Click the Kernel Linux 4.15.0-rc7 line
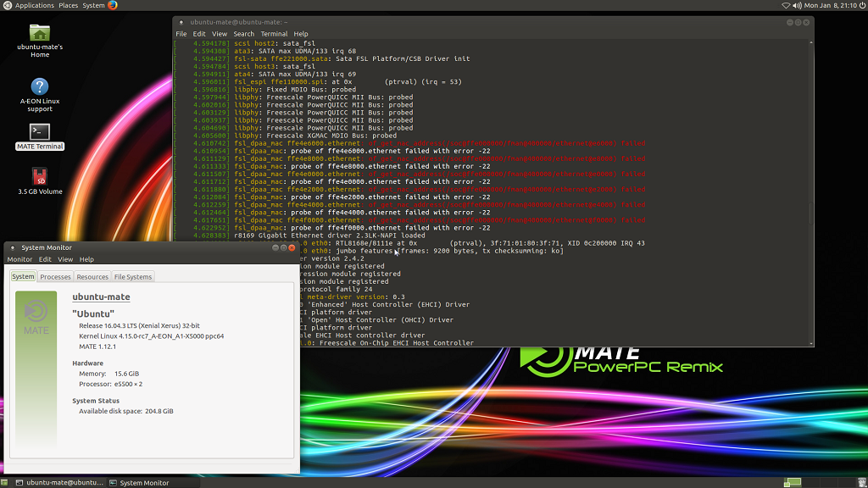The height and width of the screenshot is (488, 868). (152, 336)
